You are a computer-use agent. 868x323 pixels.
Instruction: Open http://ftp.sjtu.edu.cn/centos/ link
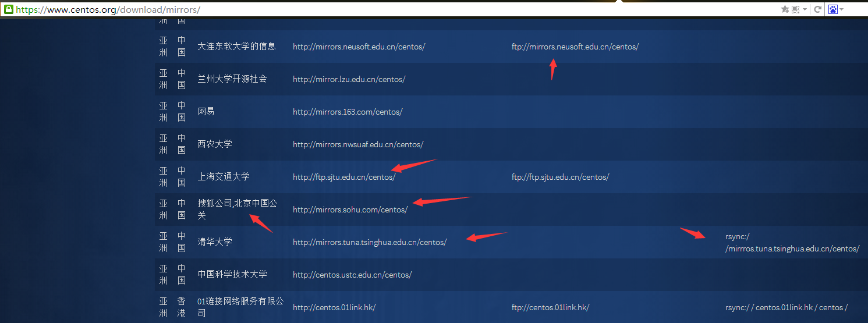tap(344, 177)
